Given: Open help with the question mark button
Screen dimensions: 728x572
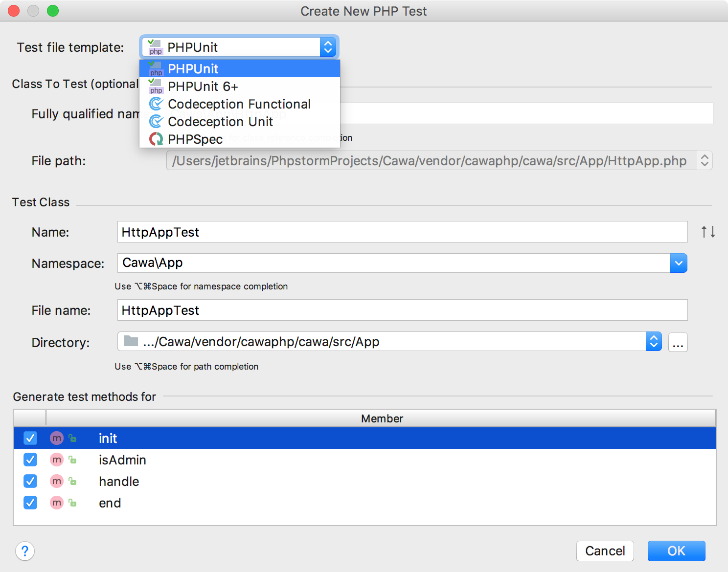Looking at the screenshot, I should [25, 551].
